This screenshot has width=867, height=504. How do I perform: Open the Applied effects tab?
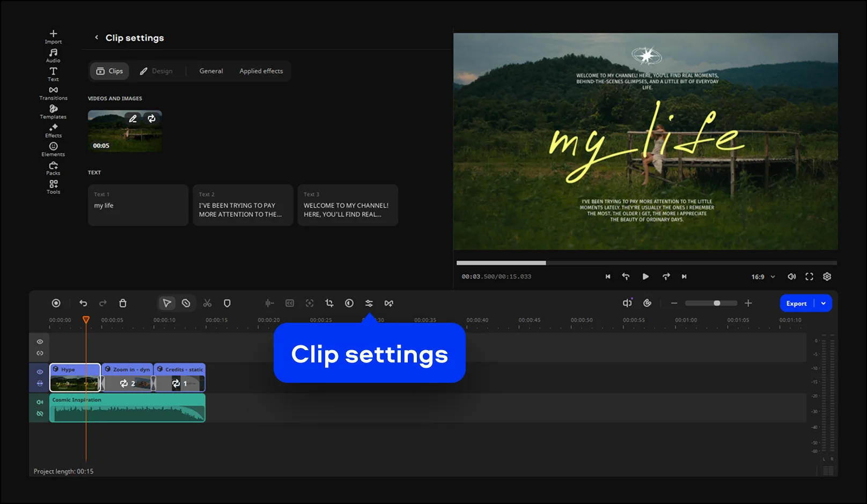click(261, 71)
